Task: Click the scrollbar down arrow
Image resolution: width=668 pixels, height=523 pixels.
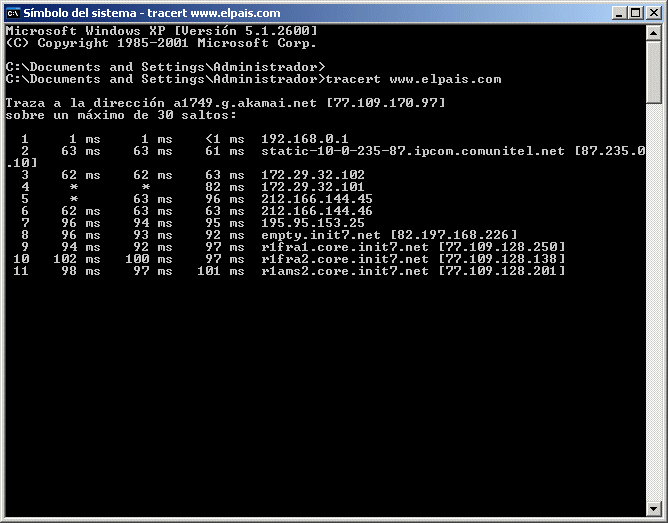Action: pyautogui.click(x=654, y=510)
